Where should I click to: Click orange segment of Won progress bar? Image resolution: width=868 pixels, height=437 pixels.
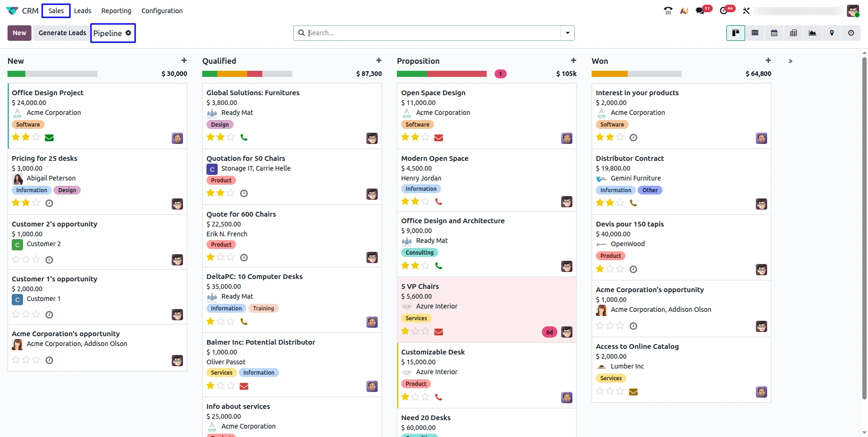(609, 74)
